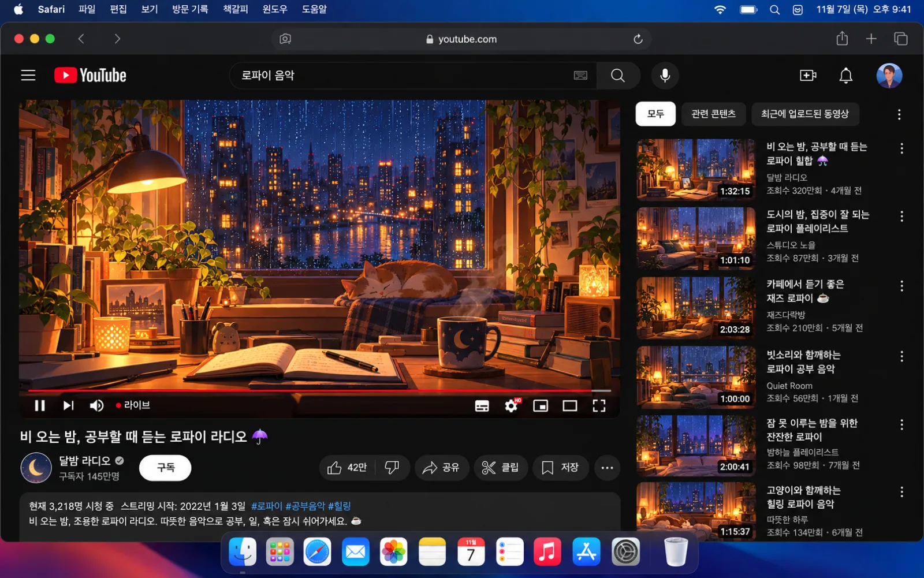Like the video with 42만 thumbs up
Screen dimensions: 924x578
point(347,468)
